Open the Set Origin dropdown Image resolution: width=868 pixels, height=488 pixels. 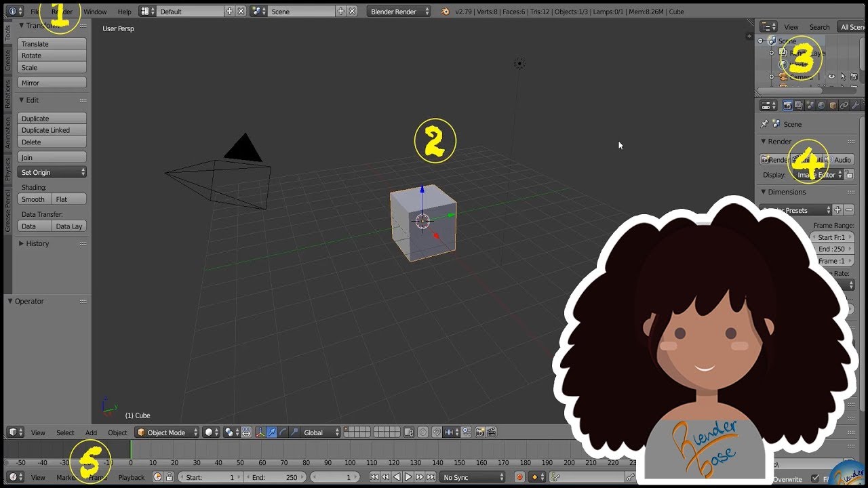pyautogui.click(x=52, y=172)
